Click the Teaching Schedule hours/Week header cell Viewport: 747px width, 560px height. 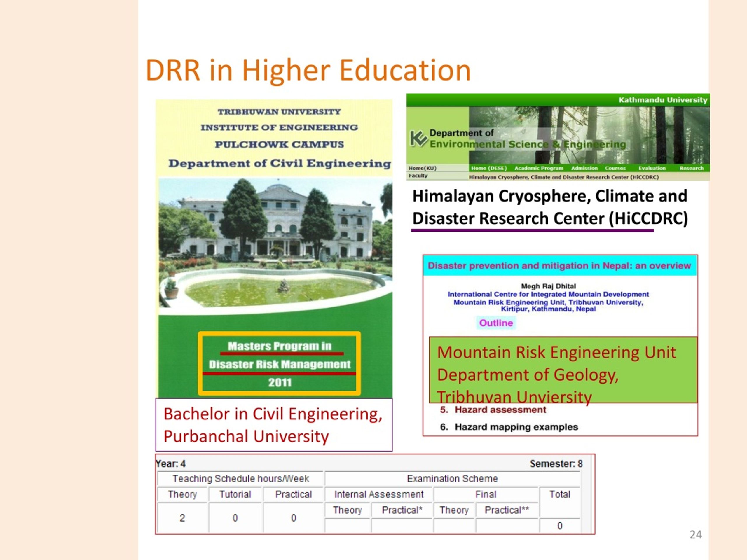click(240, 479)
